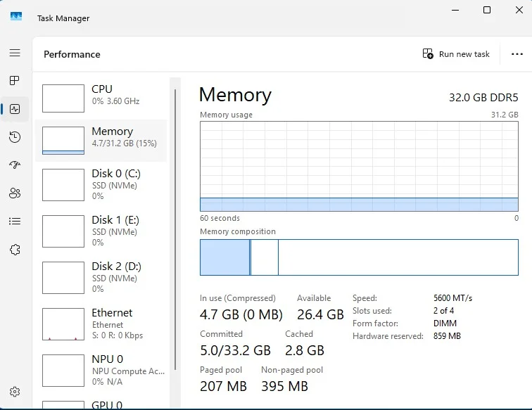This screenshot has height=410, width=532.
Task: Click the 2.8 GB cached value
Action: (x=304, y=350)
